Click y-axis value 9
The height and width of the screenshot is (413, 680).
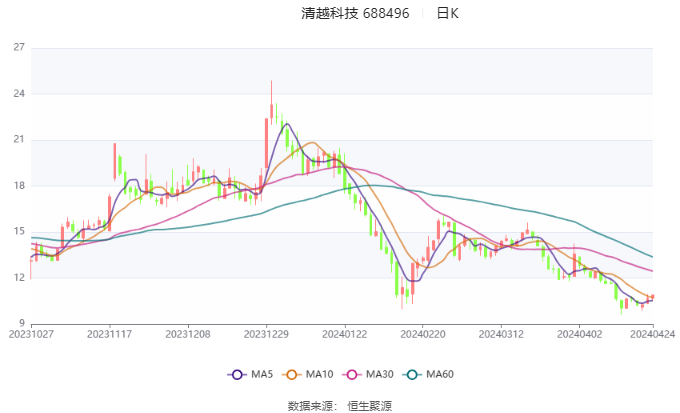coord(22,324)
